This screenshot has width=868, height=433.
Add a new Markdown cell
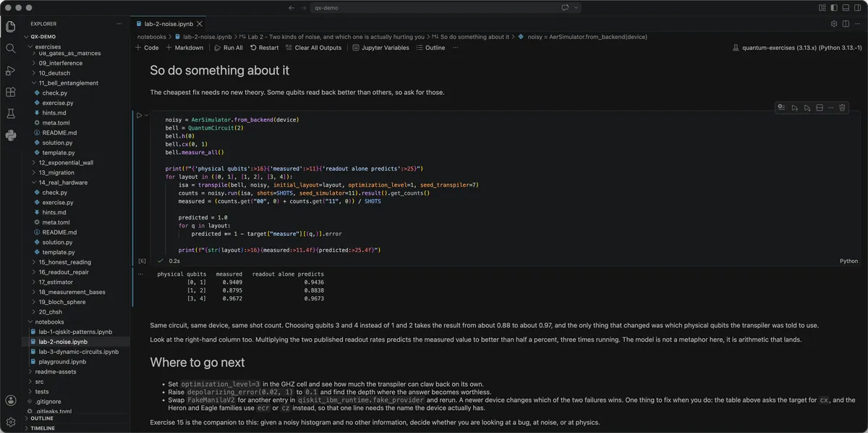[185, 48]
